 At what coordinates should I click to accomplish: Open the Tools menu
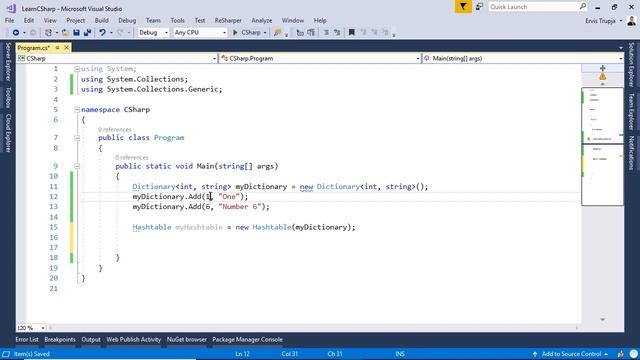tap(177, 20)
